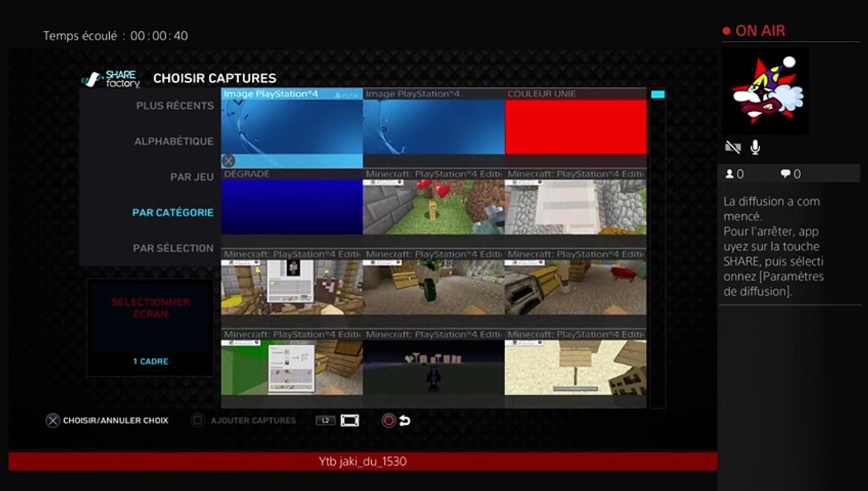Click the red circle button icon
868x491 pixels.
[389, 421]
